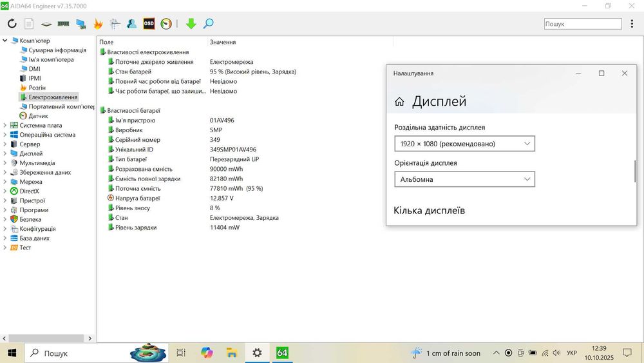Click the home icon in Settings window
Screen dimensions: 644x363
pyautogui.click(x=399, y=101)
